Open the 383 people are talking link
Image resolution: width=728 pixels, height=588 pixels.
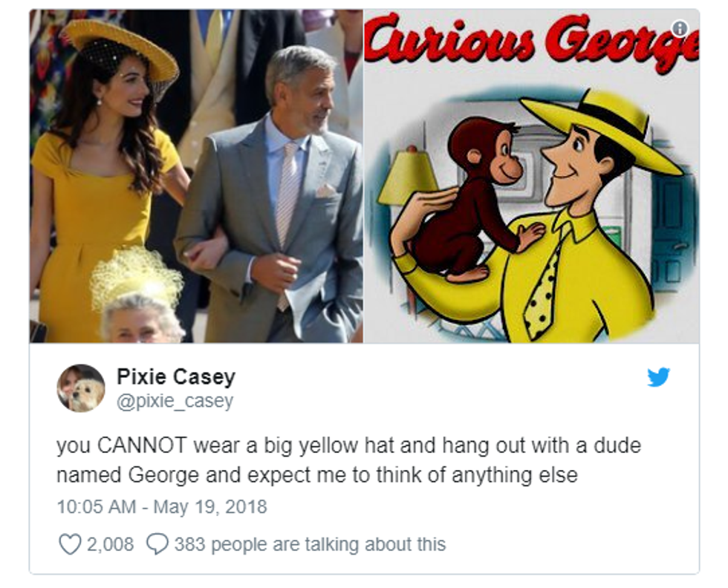coord(310,544)
